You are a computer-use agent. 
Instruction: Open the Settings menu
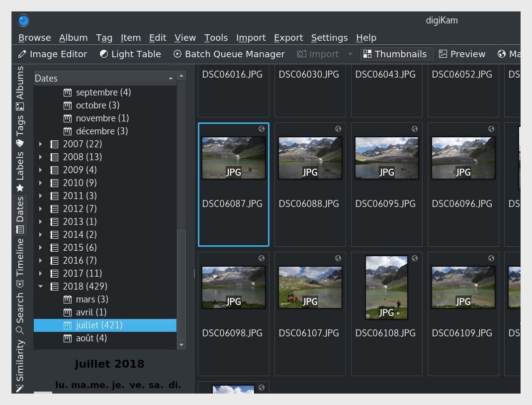click(x=330, y=38)
